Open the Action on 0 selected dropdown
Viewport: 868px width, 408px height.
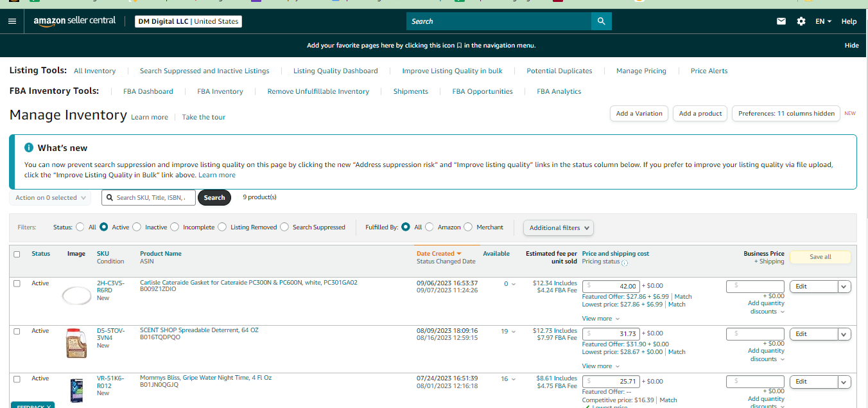50,198
